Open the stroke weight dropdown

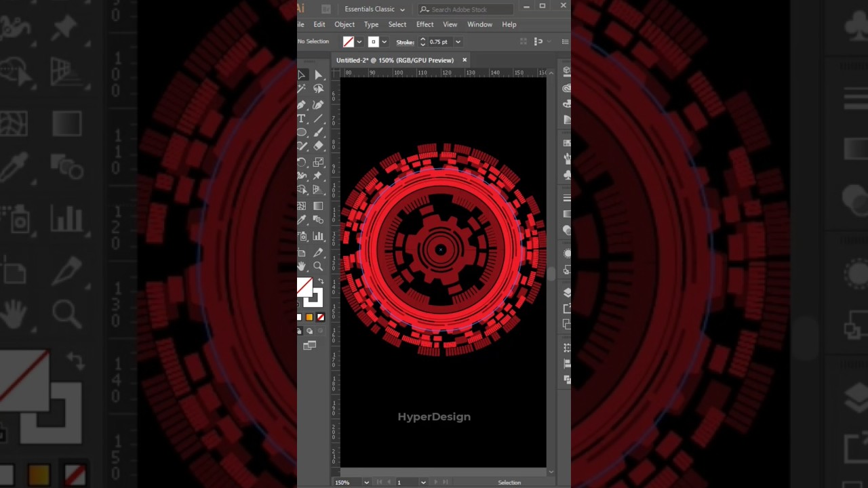(458, 42)
